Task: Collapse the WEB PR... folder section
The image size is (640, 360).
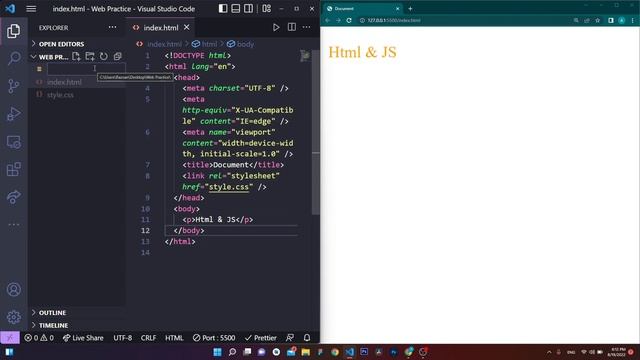Action: (49, 57)
